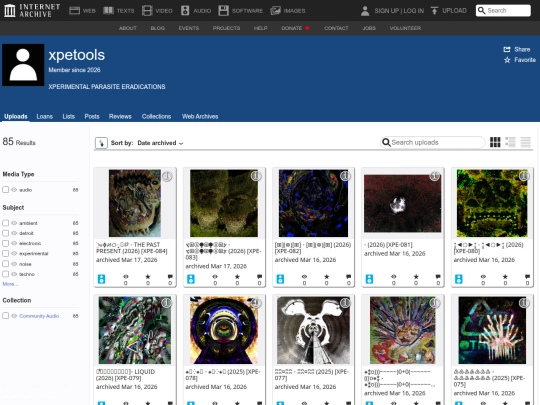540x405 pixels.
Task: Check the noise subject filter
Action: tap(6, 264)
